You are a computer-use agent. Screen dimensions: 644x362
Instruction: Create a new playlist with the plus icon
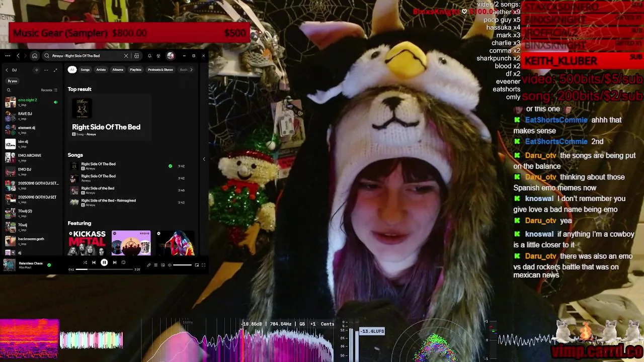36,70
